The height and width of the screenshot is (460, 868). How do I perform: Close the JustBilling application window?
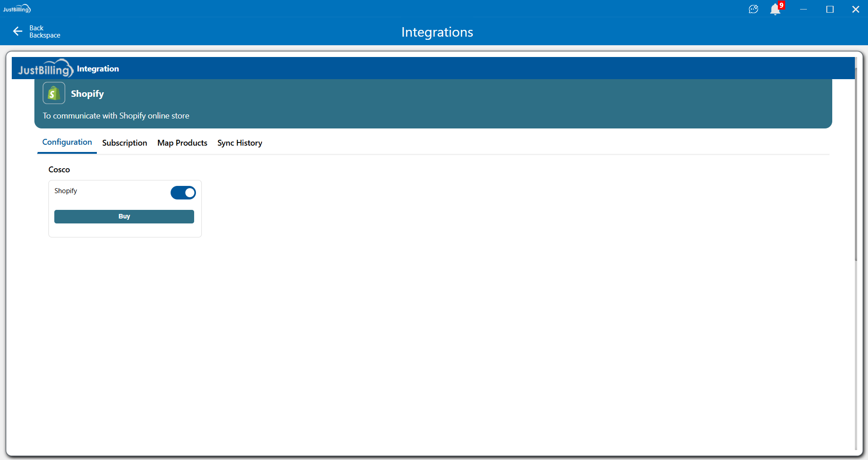coord(855,9)
